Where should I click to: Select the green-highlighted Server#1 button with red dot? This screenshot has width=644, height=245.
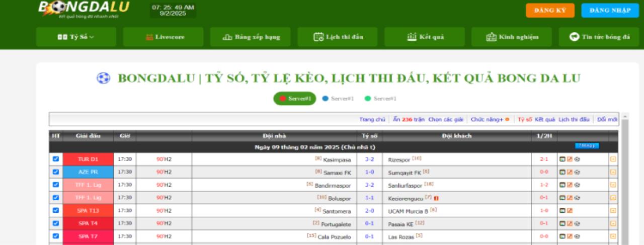pos(295,99)
